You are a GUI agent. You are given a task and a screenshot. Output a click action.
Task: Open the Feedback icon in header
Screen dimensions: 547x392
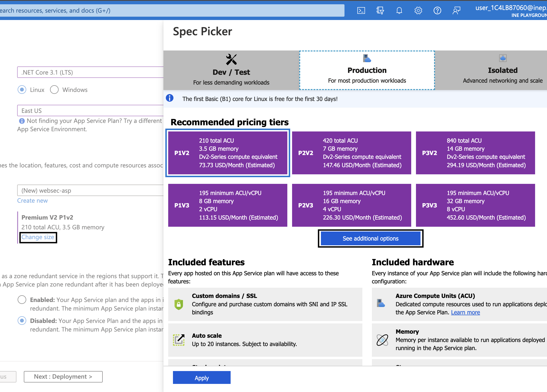(456, 11)
